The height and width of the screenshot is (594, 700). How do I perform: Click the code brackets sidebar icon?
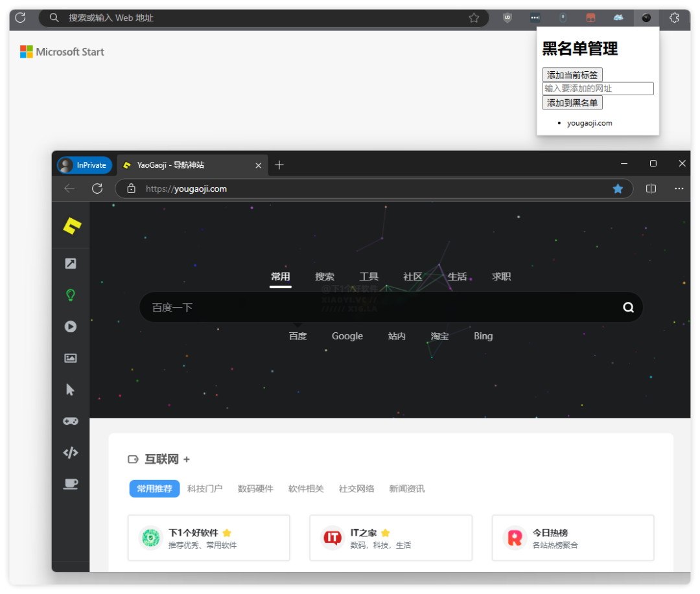[71, 453]
